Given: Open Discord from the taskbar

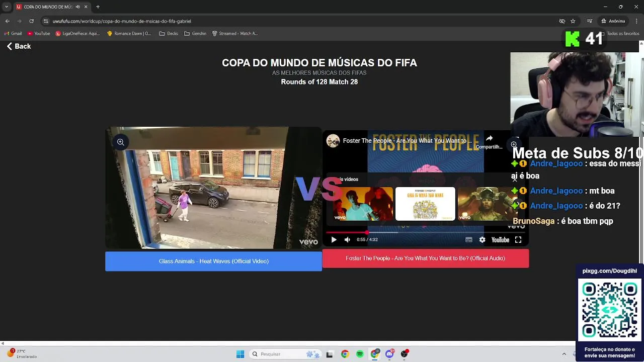Looking at the screenshot, I should [x=389, y=354].
